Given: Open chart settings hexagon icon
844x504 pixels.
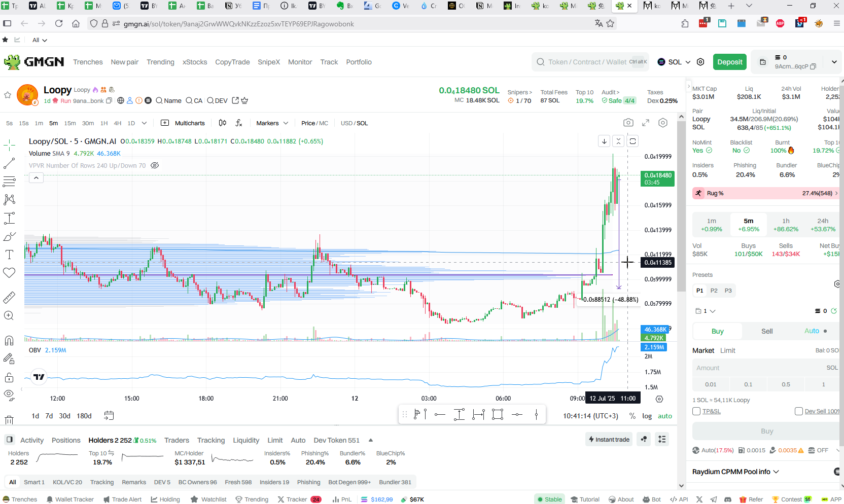Looking at the screenshot, I should (x=663, y=123).
